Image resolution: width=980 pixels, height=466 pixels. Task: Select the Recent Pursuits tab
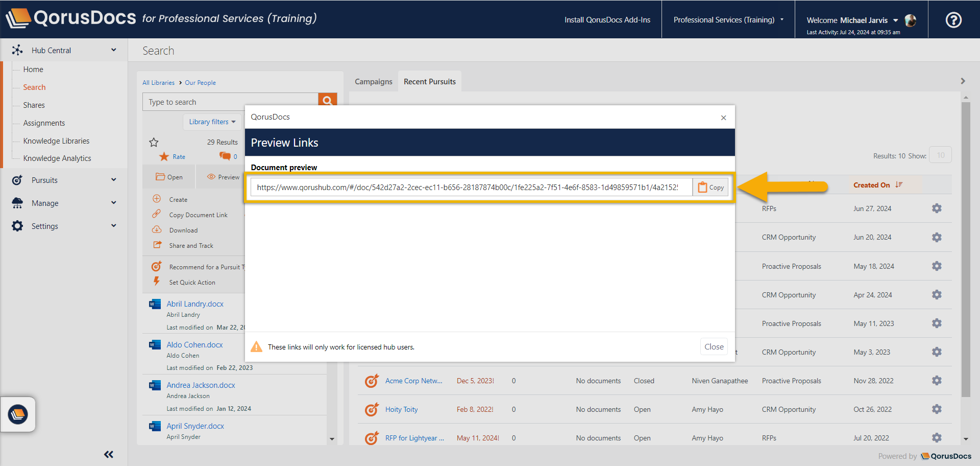[430, 82]
